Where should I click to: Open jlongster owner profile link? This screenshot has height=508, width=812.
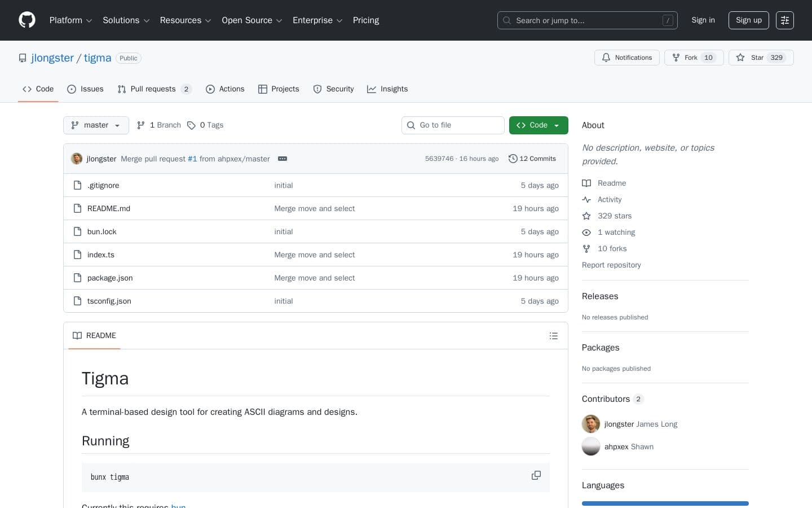52,58
